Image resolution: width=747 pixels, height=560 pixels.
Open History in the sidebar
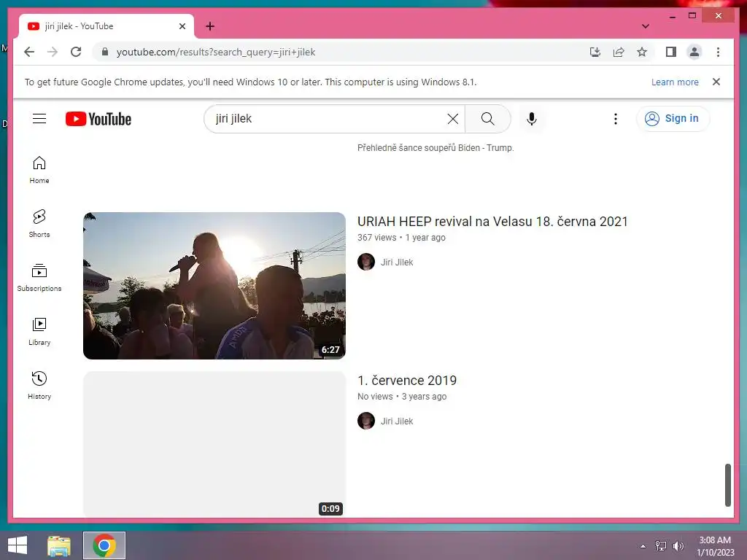[39, 386]
